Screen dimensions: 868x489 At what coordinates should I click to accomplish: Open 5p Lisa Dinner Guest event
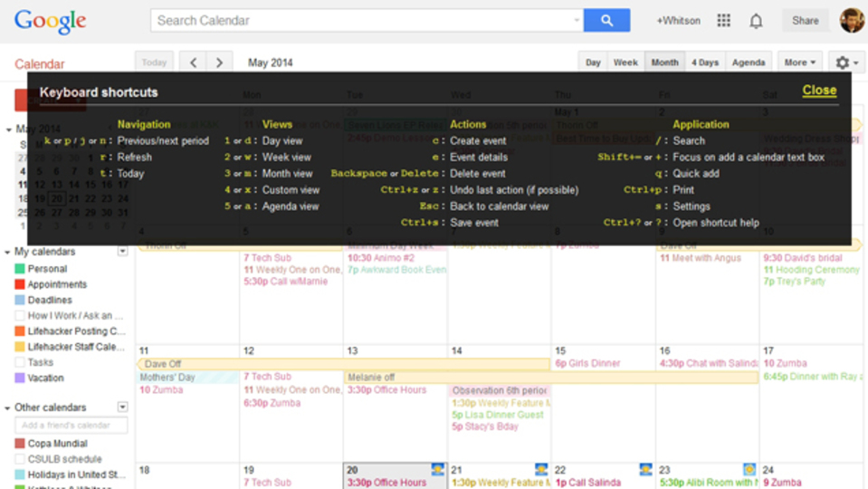(498, 415)
